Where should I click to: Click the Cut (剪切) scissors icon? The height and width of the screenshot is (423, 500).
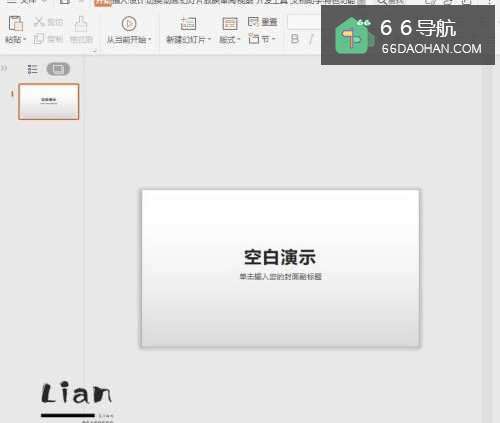click(x=39, y=22)
